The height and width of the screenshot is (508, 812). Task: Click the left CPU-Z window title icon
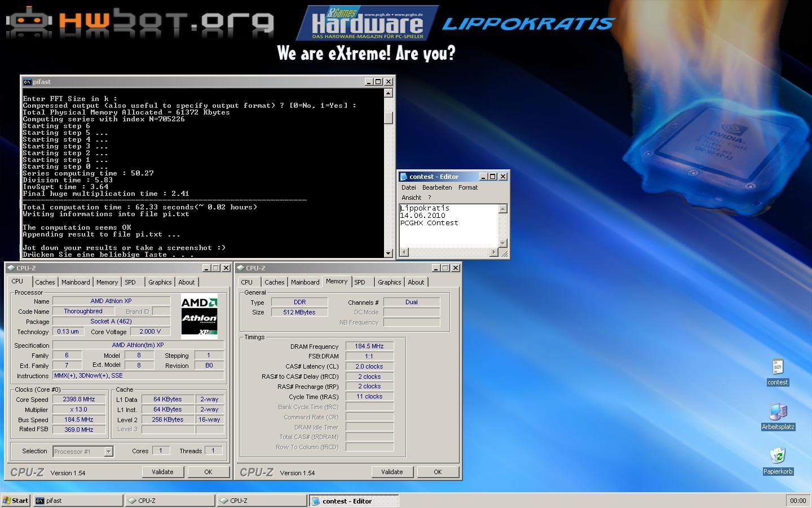coord(11,268)
